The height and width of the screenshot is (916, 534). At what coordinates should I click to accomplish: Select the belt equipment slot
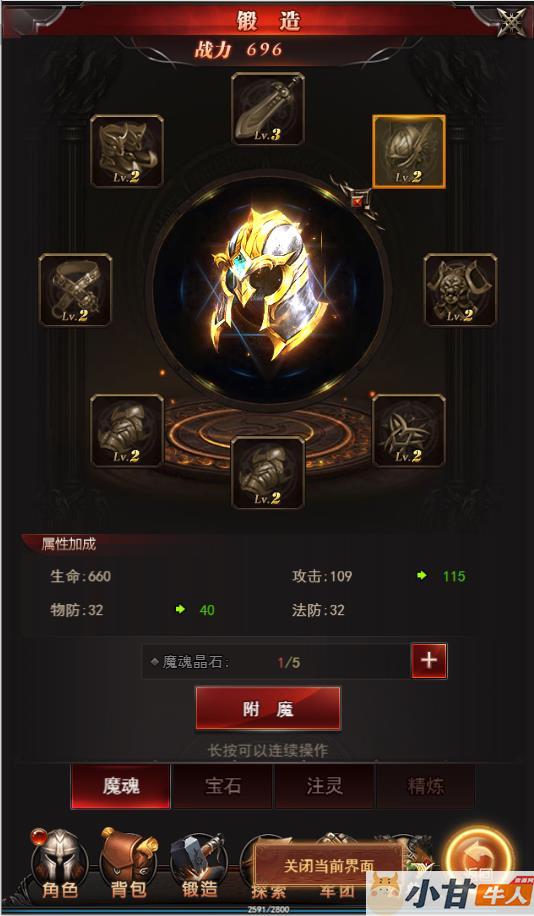(x=75, y=290)
